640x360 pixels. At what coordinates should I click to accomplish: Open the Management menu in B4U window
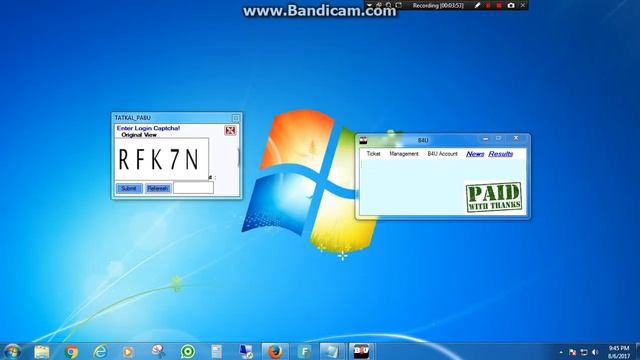404,154
